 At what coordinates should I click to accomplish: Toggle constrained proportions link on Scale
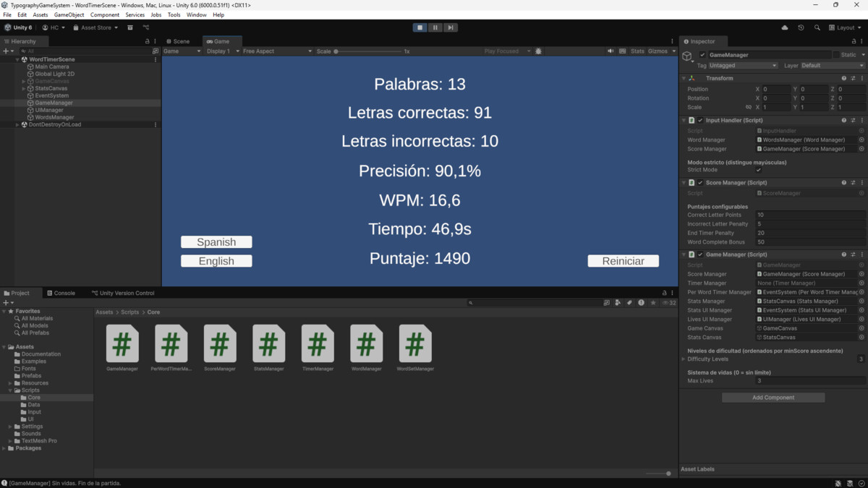(749, 107)
